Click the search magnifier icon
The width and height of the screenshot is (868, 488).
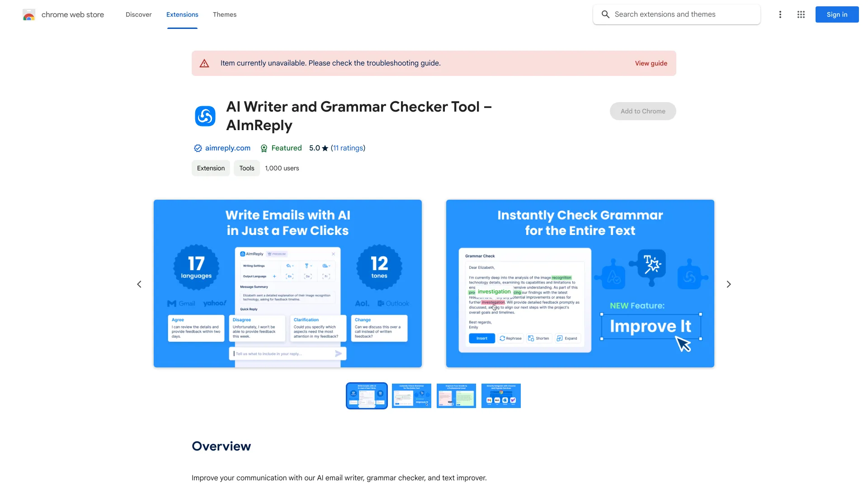click(x=606, y=14)
